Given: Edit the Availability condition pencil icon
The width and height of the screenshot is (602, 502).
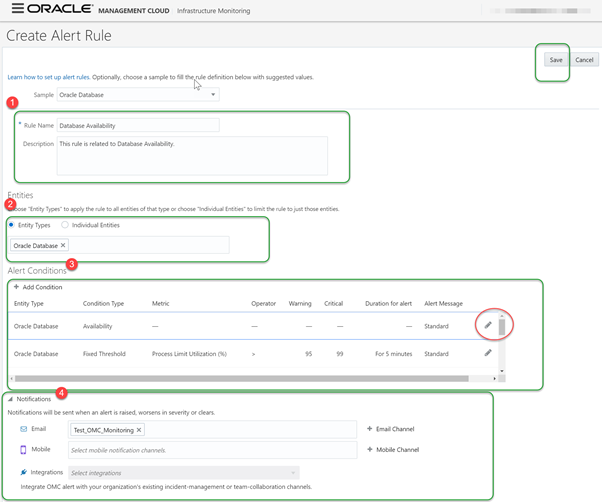Looking at the screenshot, I should 488,325.
